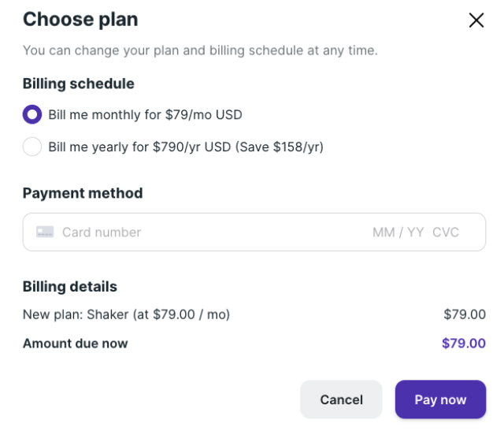
Task: Click the MM / YY expiry field
Action: pyautogui.click(x=398, y=232)
